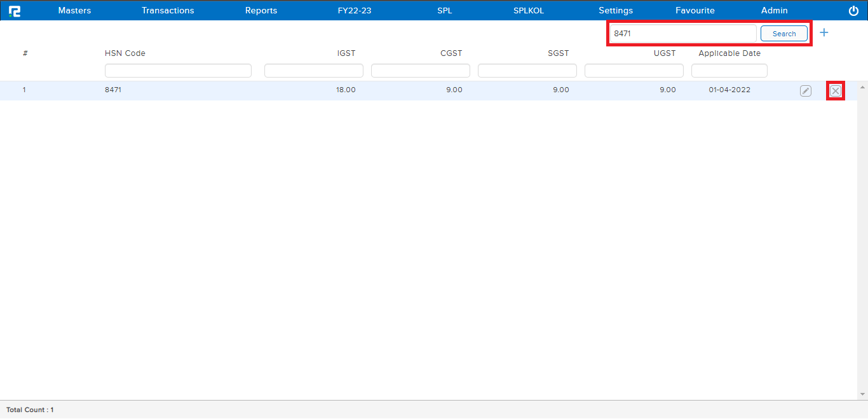Select the FY22-23 financial year menu

click(x=355, y=11)
